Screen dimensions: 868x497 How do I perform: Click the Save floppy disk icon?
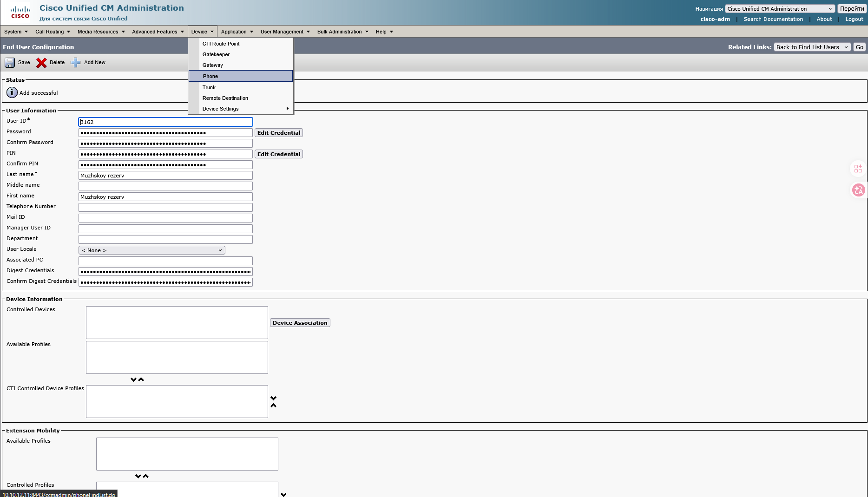(x=10, y=63)
